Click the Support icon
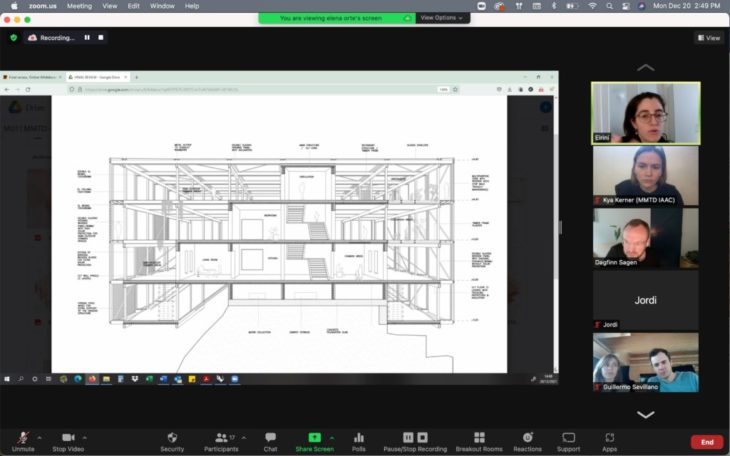730x456 pixels. click(568, 440)
